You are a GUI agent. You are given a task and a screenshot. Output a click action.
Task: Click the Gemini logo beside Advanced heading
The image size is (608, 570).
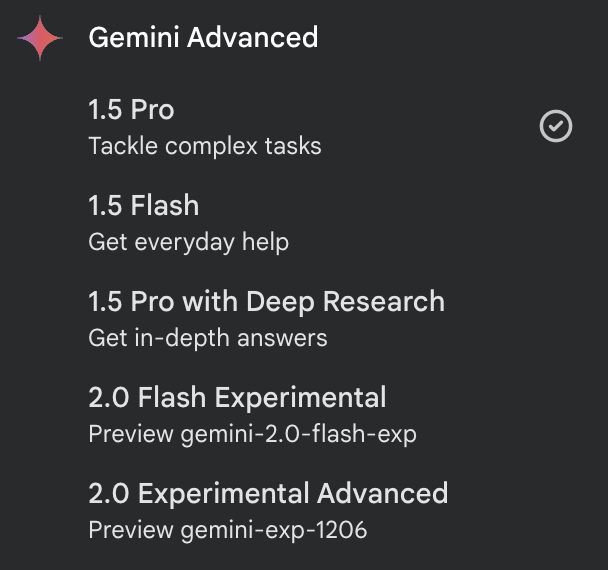click(x=40, y=38)
